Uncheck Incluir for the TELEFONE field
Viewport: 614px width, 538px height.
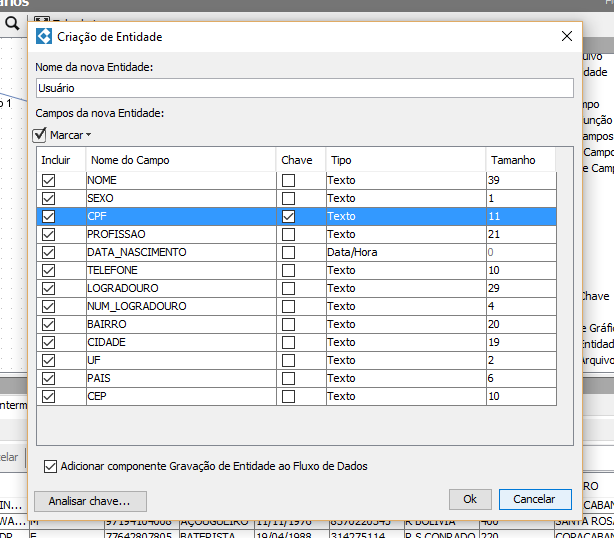[x=48, y=270]
